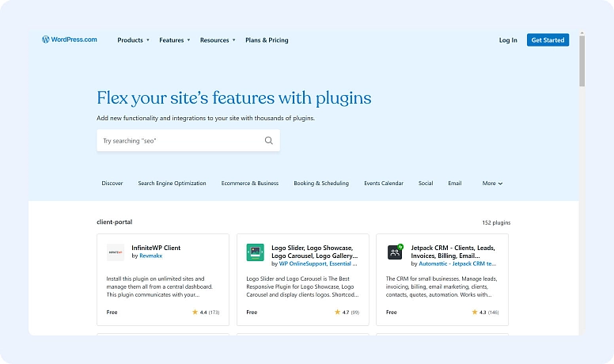The image size is (614, 364).
Task: Click the Free label on InfiniteWP Client card
Action: [112, 313]
